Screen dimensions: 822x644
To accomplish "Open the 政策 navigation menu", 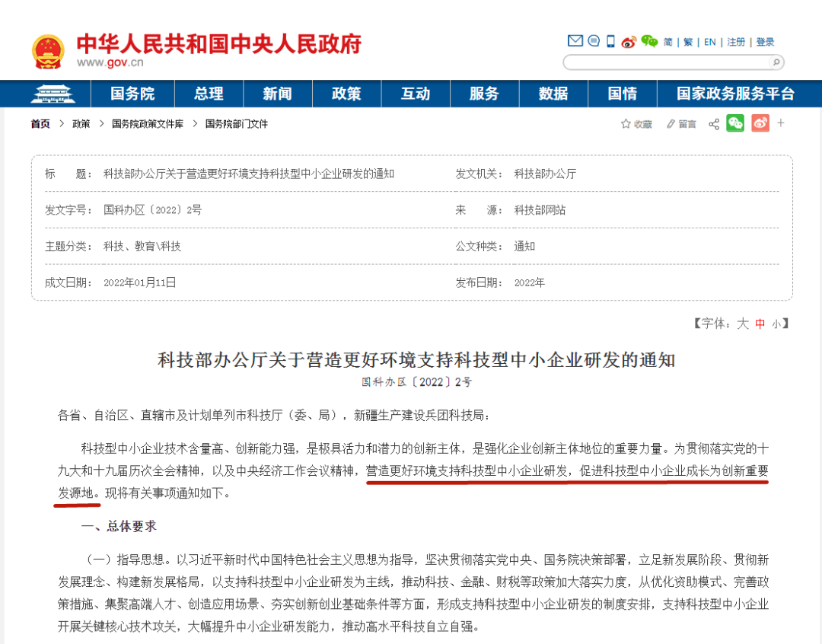I will tap(346, 94).
